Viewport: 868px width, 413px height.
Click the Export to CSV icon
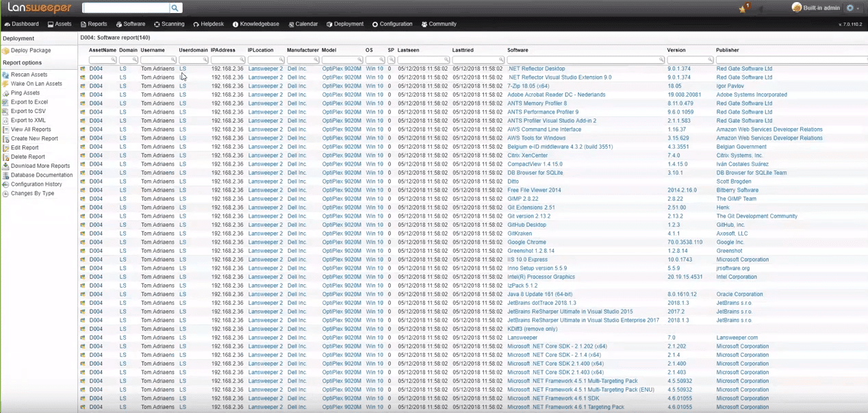pyautogui.click(x=5, y=111)
